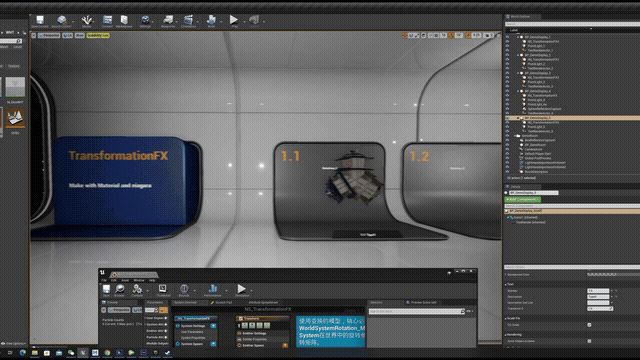The width and height of the screenshot is (640, 360).
Task: Expand the Background Color property
Action: 506,274
